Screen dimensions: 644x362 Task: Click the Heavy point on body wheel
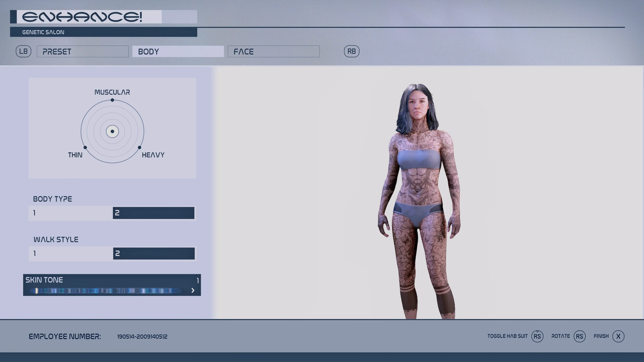[140, 147]
